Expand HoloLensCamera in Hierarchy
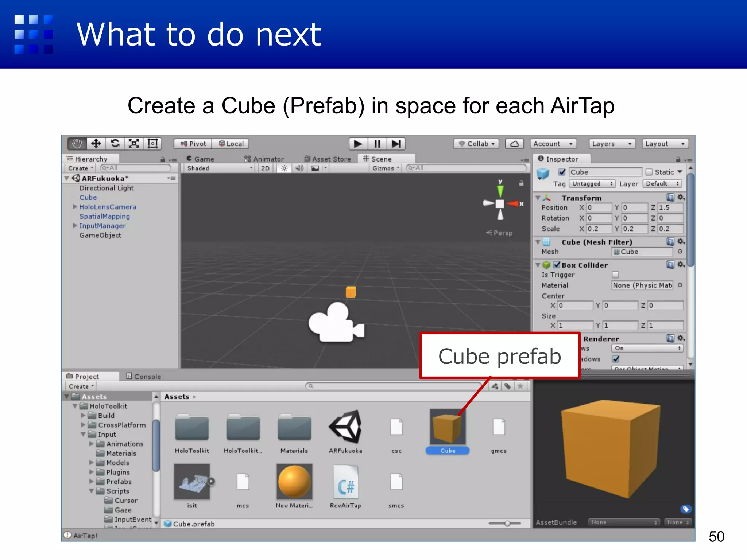The image size is (747, 560). [75, 207]
